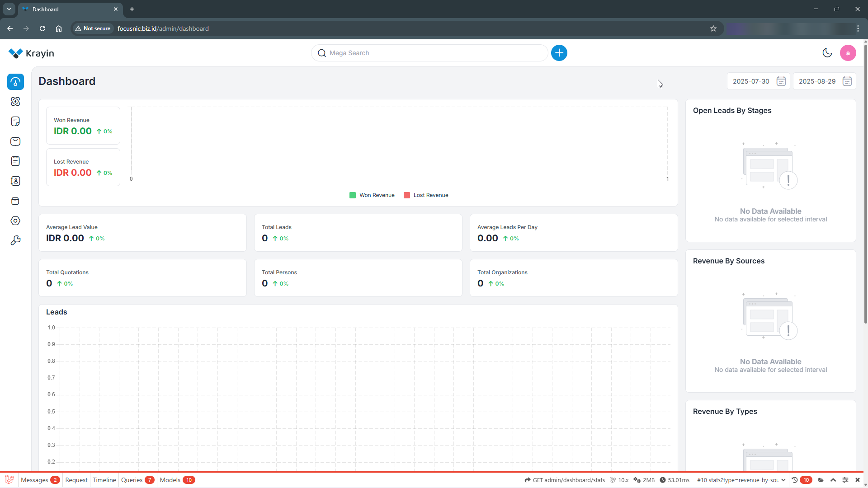Open the Products sidebar icon
The image size is (868, 488).
point(15,201)
